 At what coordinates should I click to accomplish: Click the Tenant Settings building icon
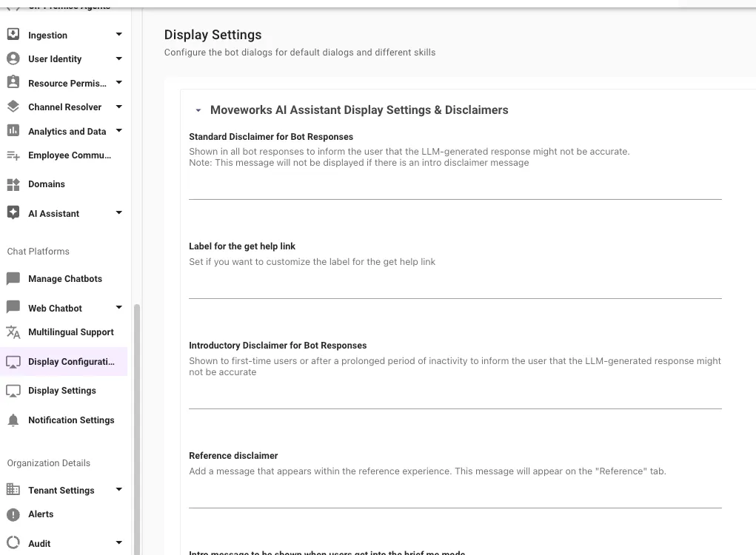13,489
